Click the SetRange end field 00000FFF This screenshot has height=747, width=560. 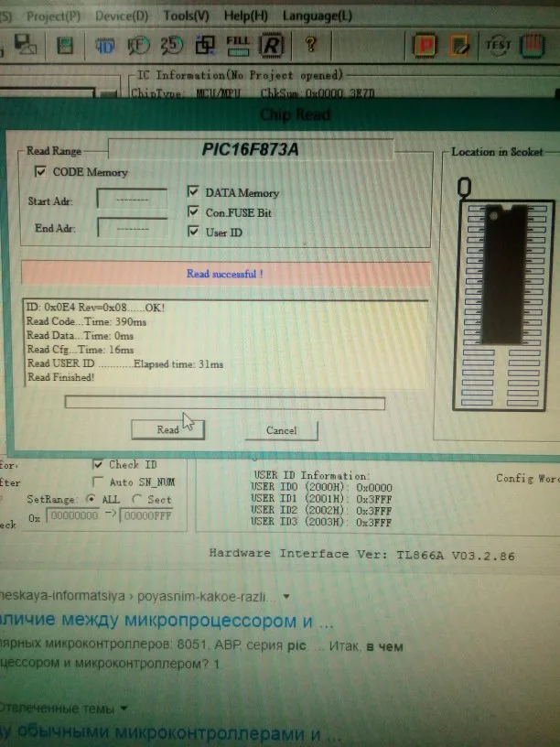pos(146,515)
